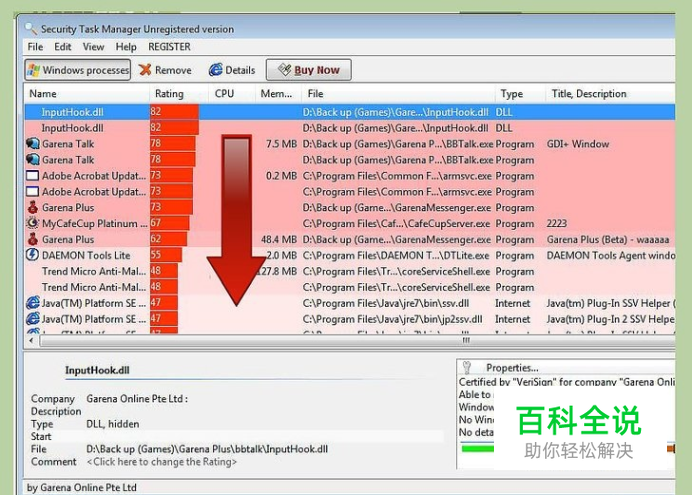Sort by the CPU column header
The height and width of the screenshot is (495, 692).
coord(232,94)
